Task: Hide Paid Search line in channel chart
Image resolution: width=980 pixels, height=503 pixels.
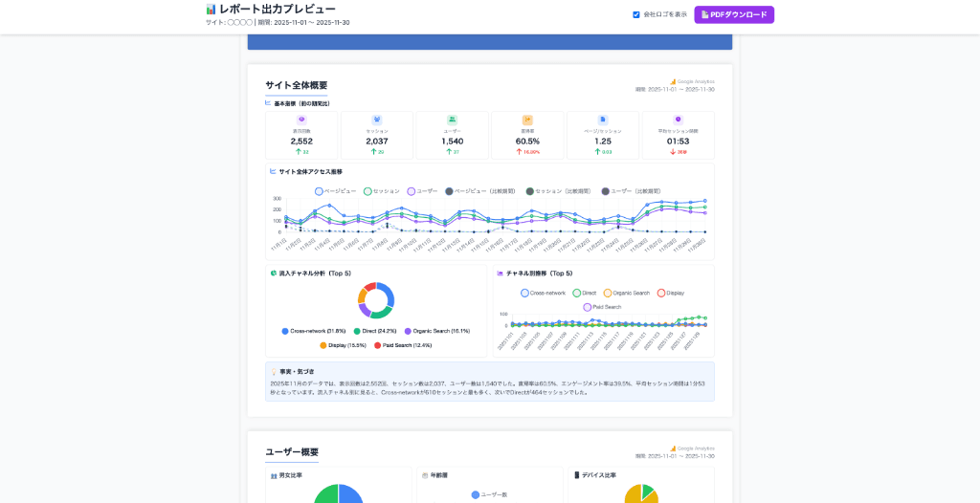Action: pyautogui.click(x=588, y=307)
